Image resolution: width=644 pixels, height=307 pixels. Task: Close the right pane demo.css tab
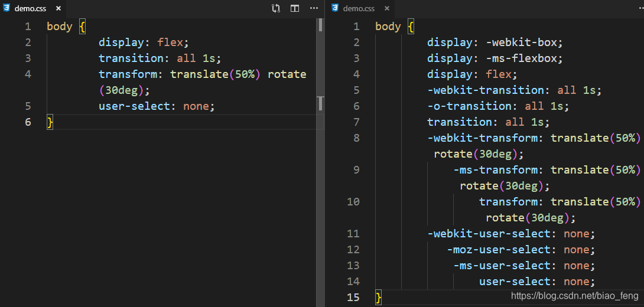(386, 8)
